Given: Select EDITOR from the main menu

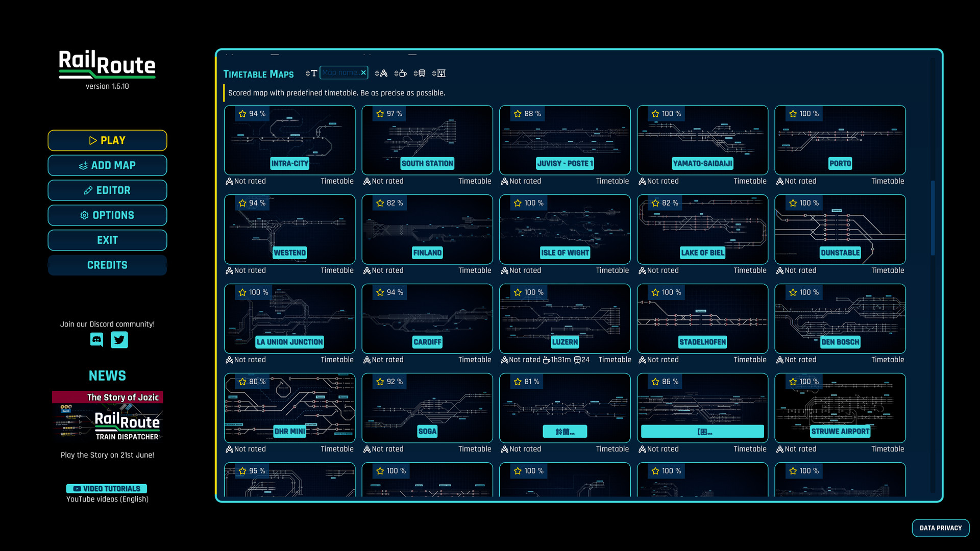Looking at the screenshot, I should pos(107,190).
